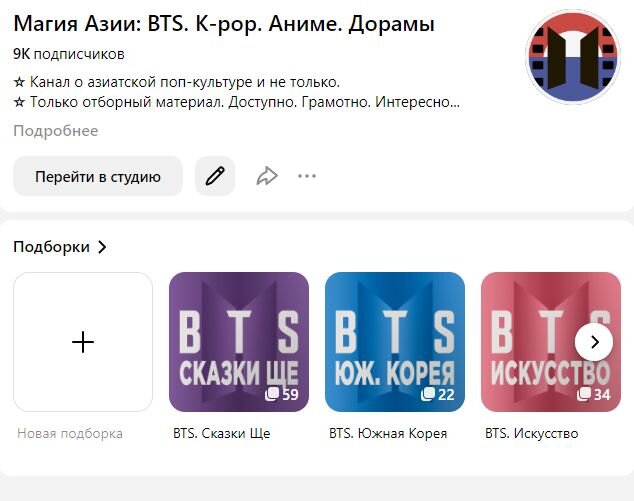Open the three-dots more options menu
Viewport: 634px width, 501px height.
pyautogui.click(x=307, y=176)
